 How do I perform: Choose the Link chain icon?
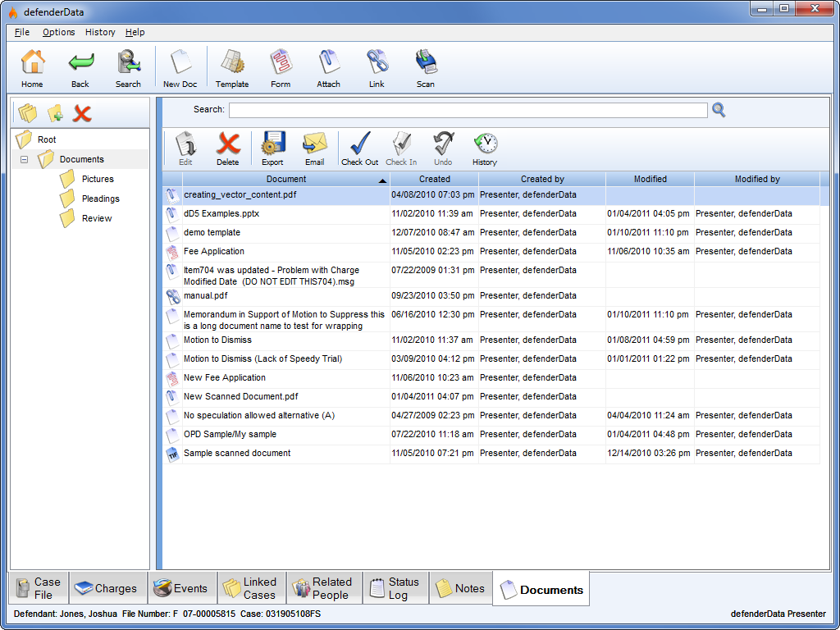377,62
